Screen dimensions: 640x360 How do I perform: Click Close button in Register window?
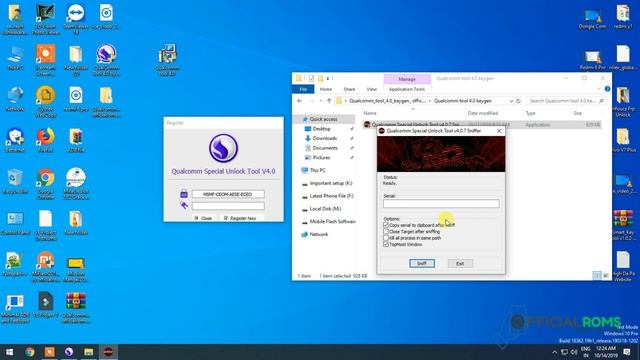[203, 218]
